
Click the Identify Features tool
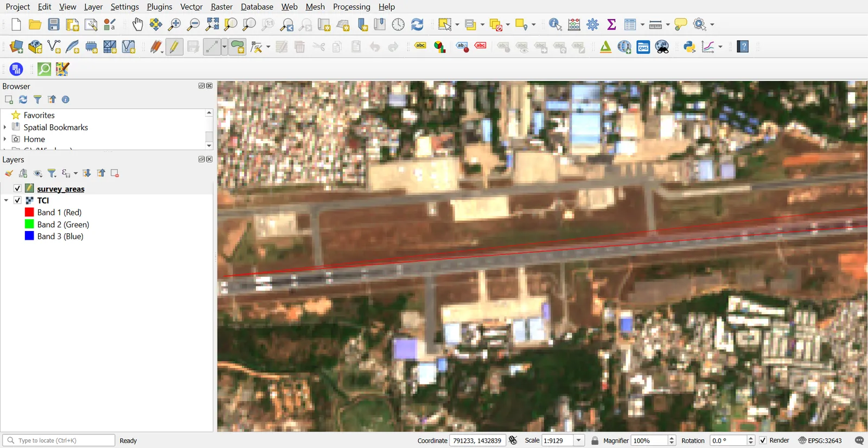[x=555, y=24]
